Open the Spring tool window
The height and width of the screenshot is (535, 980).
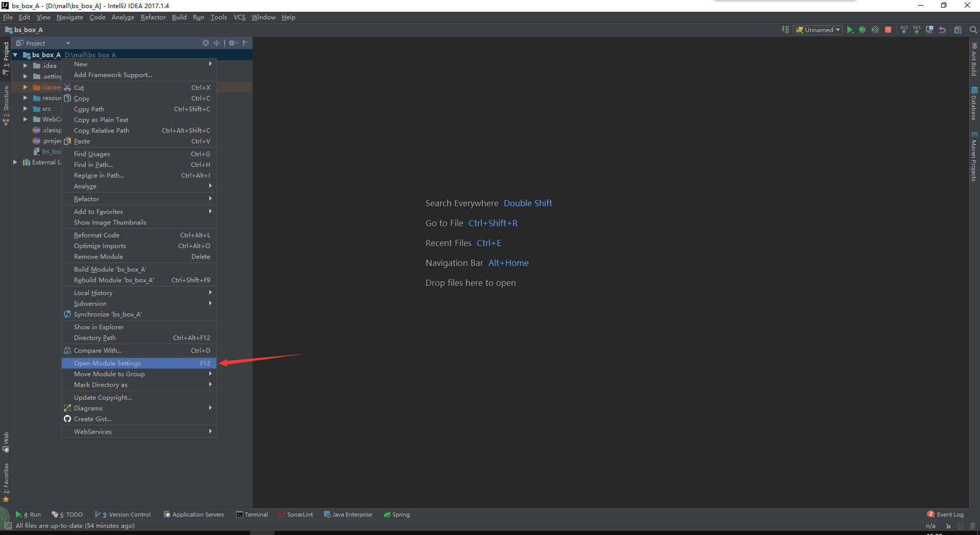point(397,515)
